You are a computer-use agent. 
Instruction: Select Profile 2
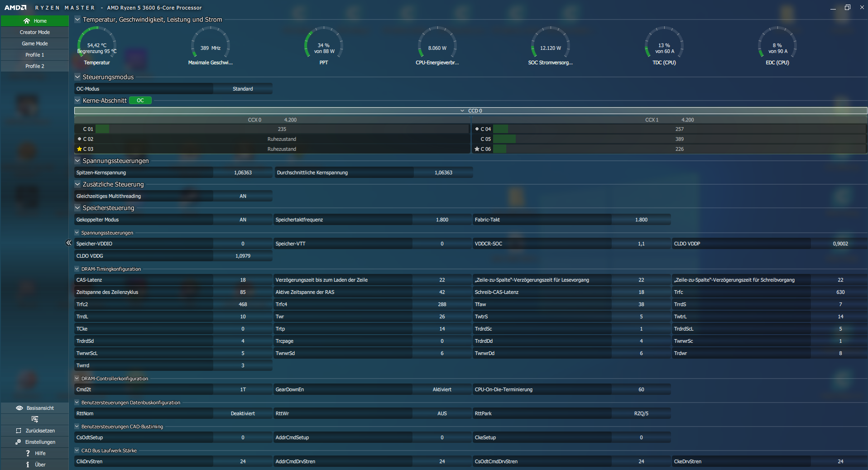(35, 66)
